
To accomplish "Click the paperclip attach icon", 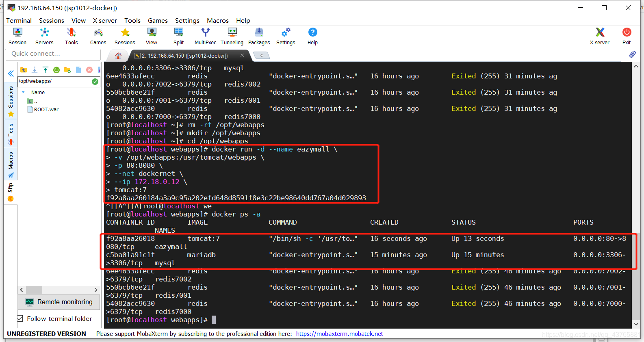I will [x=633, y=54].
